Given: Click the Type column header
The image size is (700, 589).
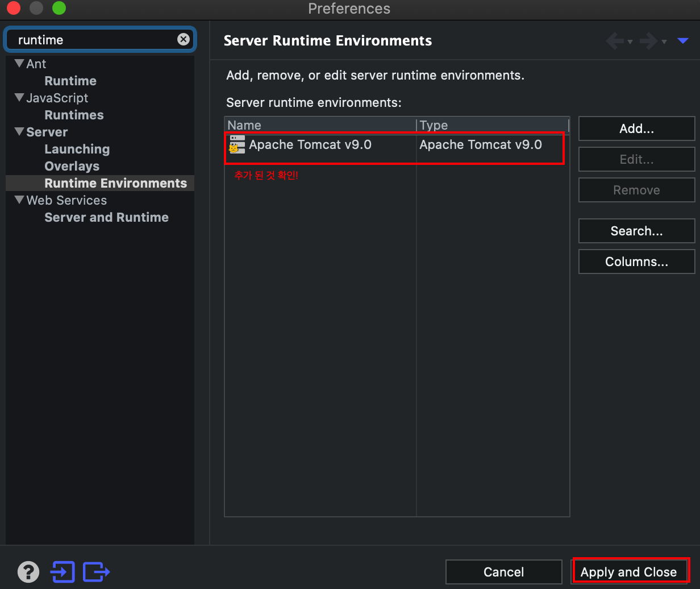Looking at the screenshot, I should [x=493, y=125].
